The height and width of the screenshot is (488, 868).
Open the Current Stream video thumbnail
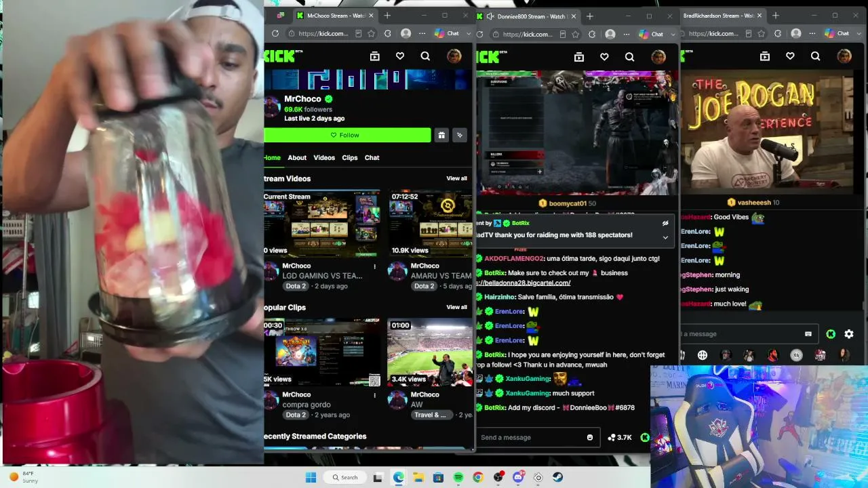click(x=322, y=224)
